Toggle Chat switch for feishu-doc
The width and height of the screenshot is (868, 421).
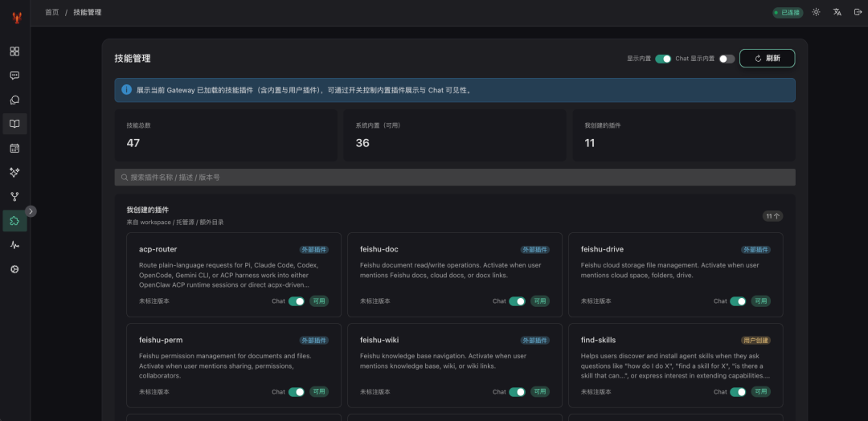click(518, 301)
